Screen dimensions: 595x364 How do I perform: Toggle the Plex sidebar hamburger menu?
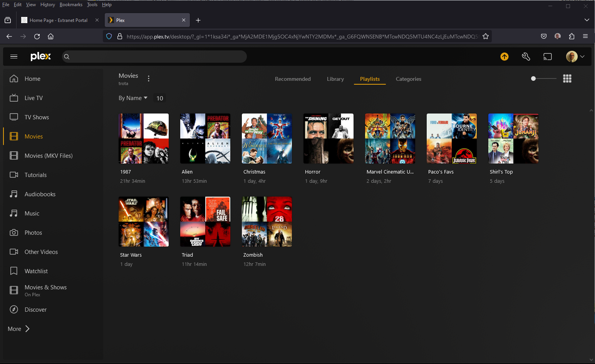[x=14, y=57]
